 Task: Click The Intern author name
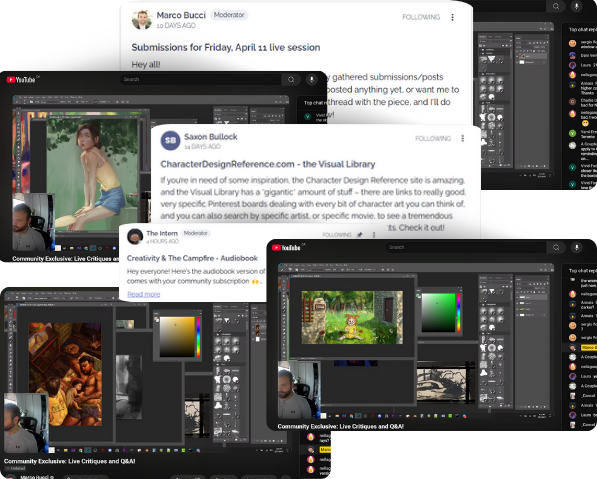pyautogui.click(x=162, y=233)
